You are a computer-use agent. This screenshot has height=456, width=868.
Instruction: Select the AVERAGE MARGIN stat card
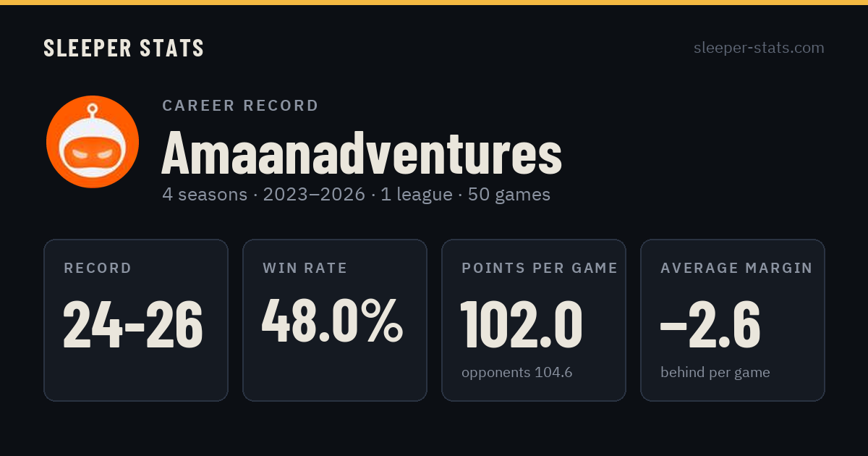(733, 320)
